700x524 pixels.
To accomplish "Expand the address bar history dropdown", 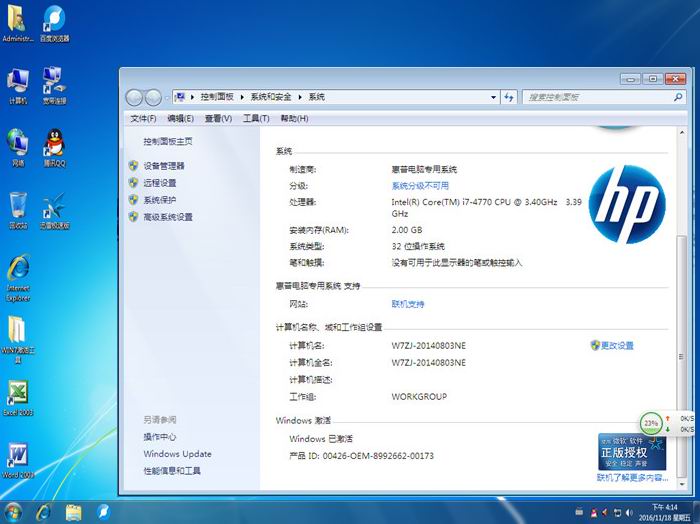I will pyautogui.click(x=492, y=97).
